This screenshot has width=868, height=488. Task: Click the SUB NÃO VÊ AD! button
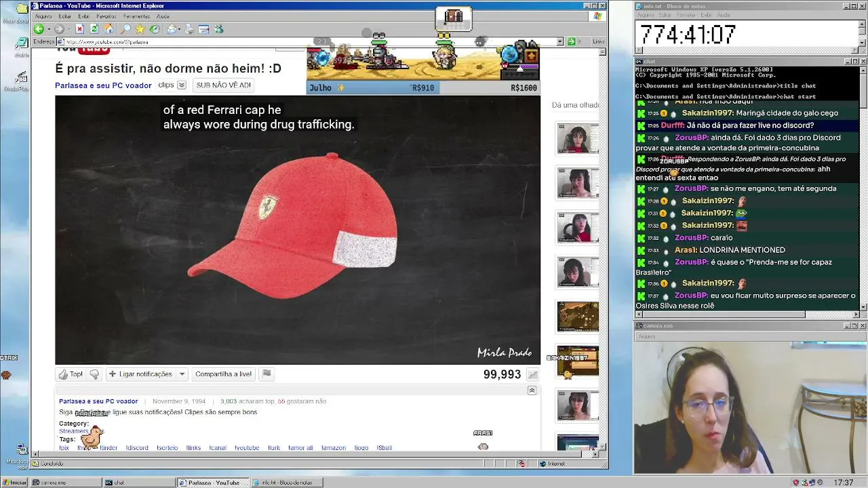[x=223, y=85]
